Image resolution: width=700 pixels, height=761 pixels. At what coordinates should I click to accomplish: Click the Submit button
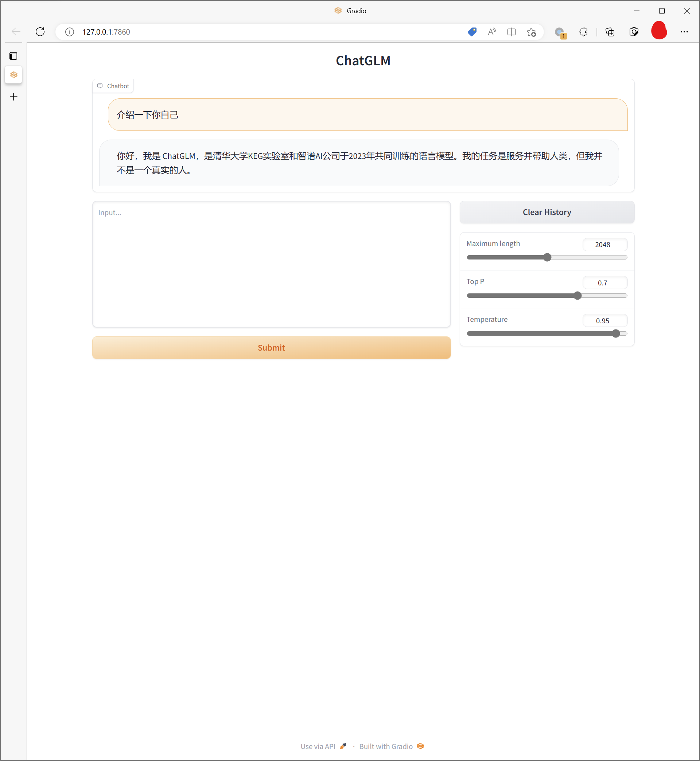click(x=272, y=348)
